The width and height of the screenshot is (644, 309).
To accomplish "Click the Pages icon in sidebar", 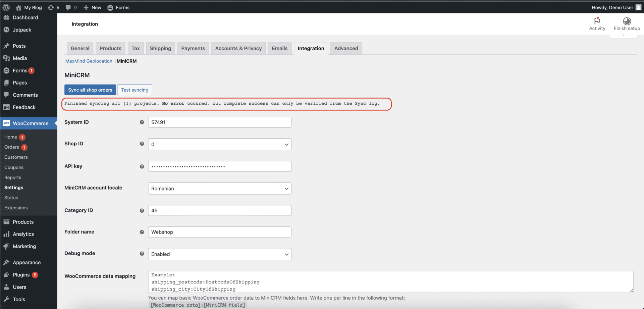I will [6, 83].
